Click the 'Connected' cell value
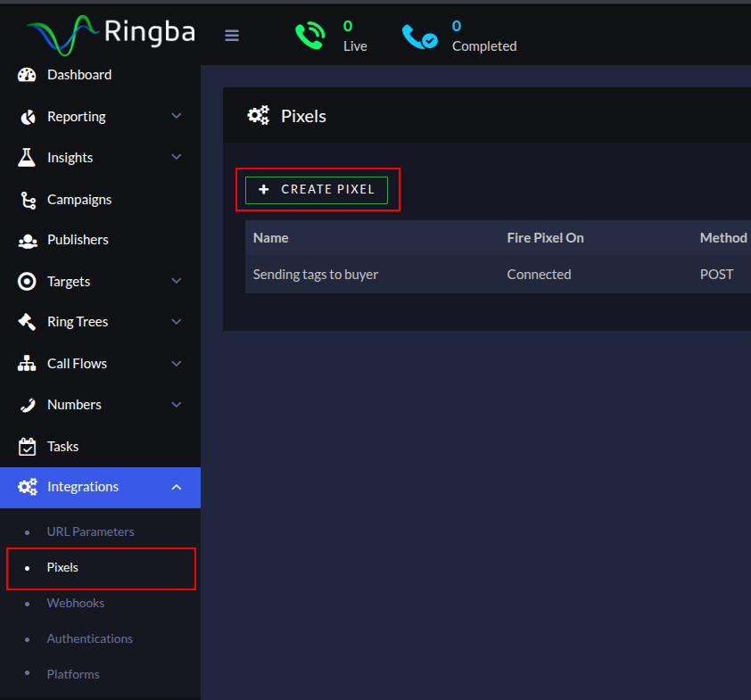Screen dimensions: 751x700 [x=539, y=275]
